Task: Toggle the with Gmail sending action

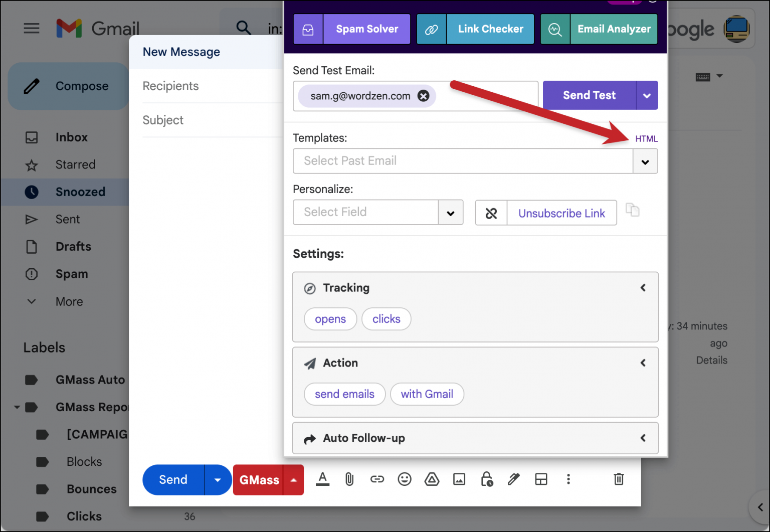Action: click(x=427, y=394)
